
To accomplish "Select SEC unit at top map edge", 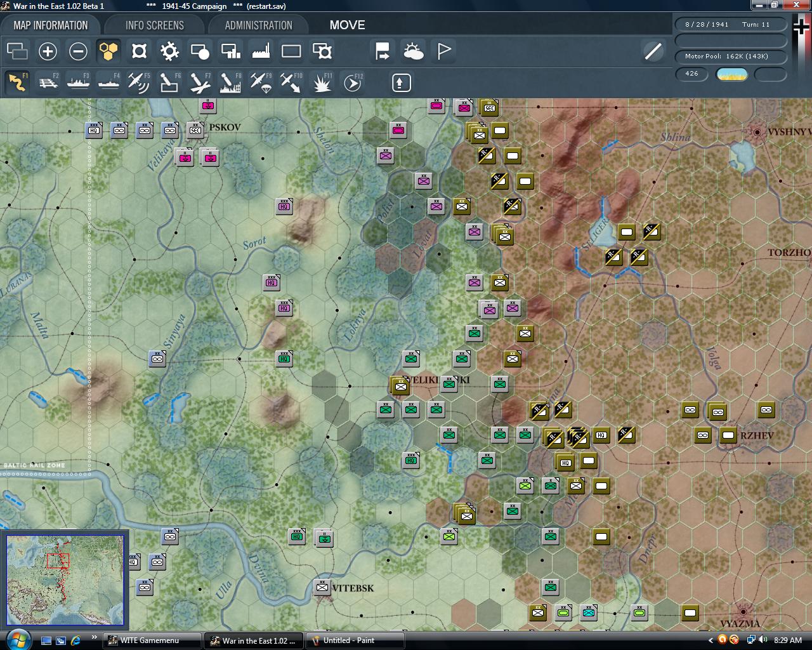I will coord(489,108).
